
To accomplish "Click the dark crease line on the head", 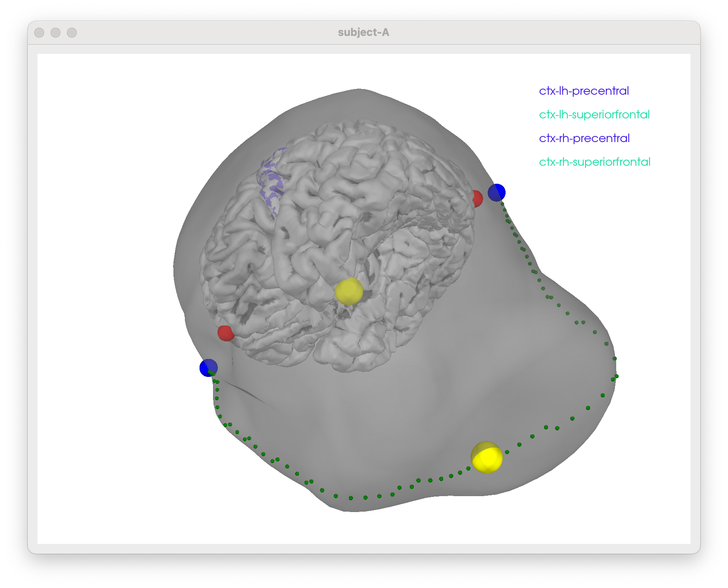I will tap(245, 393).
